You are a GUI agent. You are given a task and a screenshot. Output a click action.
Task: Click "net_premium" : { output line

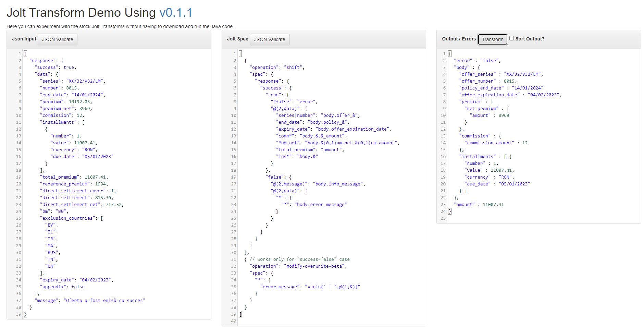487,109
